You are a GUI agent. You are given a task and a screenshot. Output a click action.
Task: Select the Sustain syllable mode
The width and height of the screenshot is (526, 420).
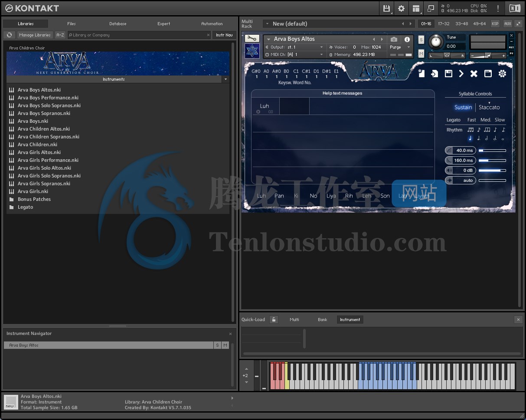pos(463,107)
